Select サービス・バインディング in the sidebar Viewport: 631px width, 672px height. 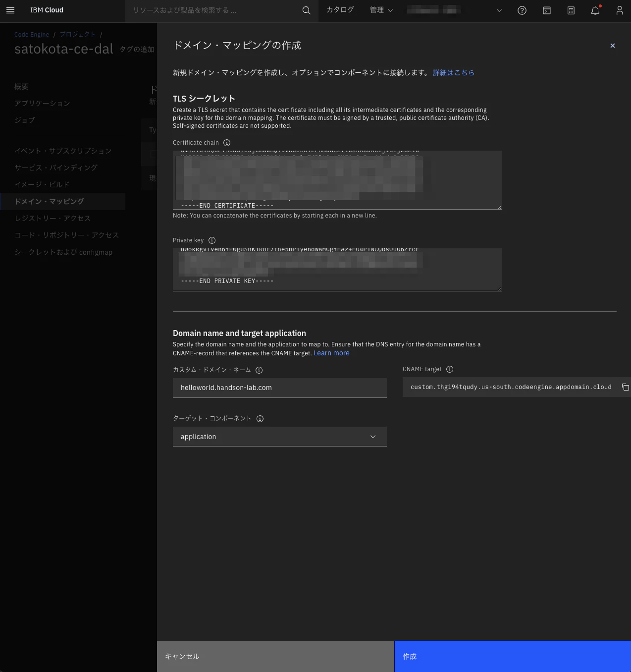[56, 168]
